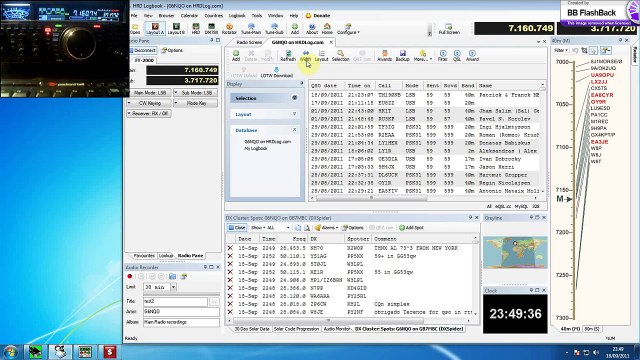Screen dimensions: 640x360
Task: Delete the NH7O DX spot row
Action: 230,248
